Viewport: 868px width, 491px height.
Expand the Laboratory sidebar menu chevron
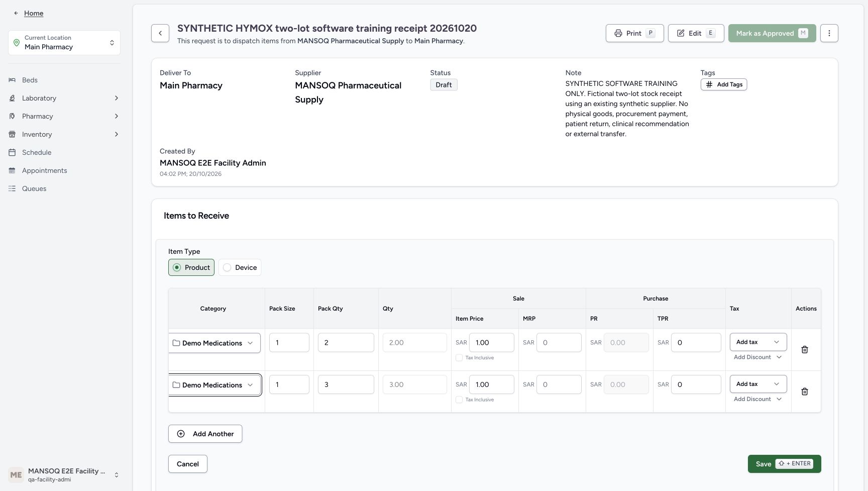[x=117, y=98]
